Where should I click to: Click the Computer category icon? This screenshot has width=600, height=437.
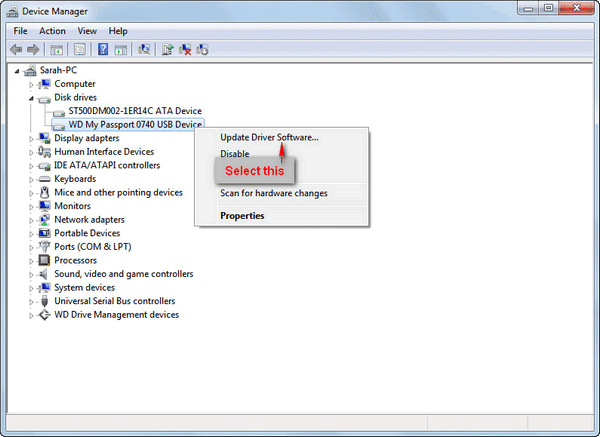coord(44,84)
